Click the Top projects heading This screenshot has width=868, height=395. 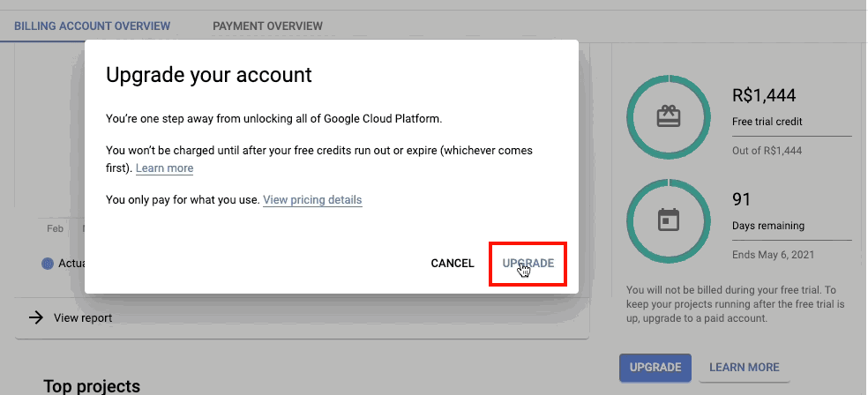tap(92, 385)
